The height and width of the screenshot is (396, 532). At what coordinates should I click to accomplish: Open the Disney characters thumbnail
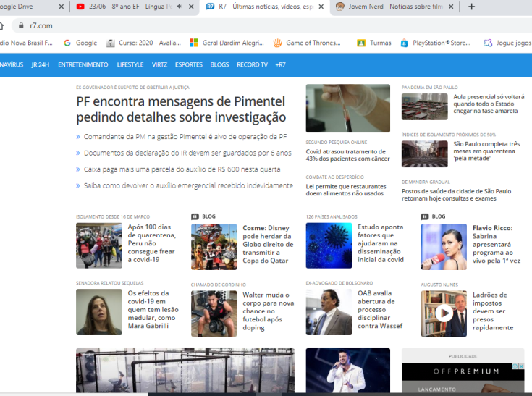214,247
